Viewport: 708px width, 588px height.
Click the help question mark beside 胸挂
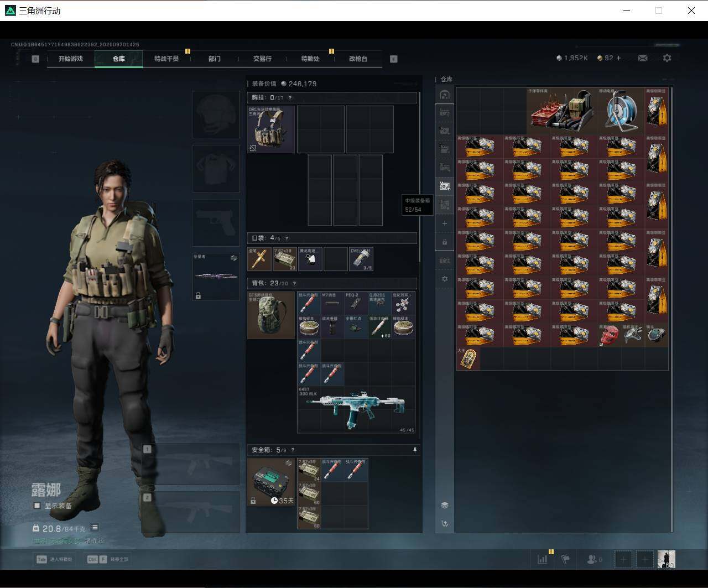290,98
